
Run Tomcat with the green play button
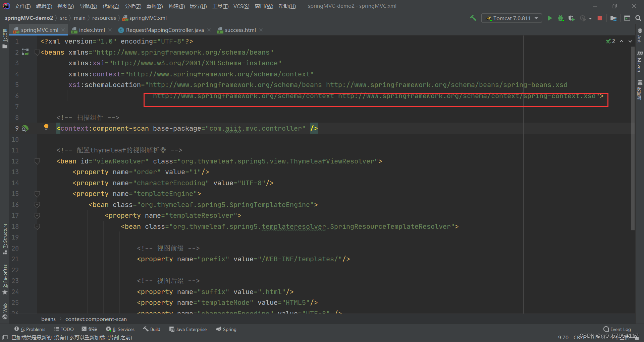(x=550, y=18)
